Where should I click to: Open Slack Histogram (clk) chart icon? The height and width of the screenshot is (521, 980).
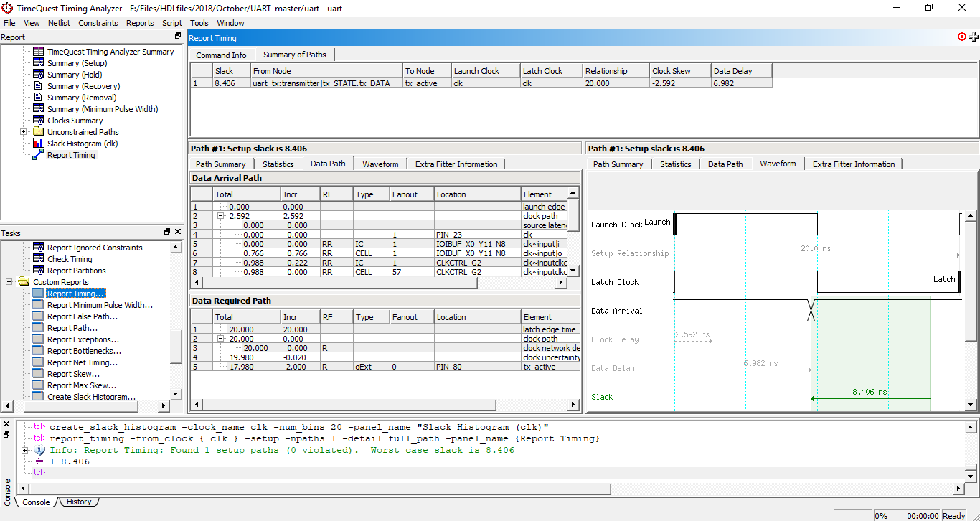[39, 144]
